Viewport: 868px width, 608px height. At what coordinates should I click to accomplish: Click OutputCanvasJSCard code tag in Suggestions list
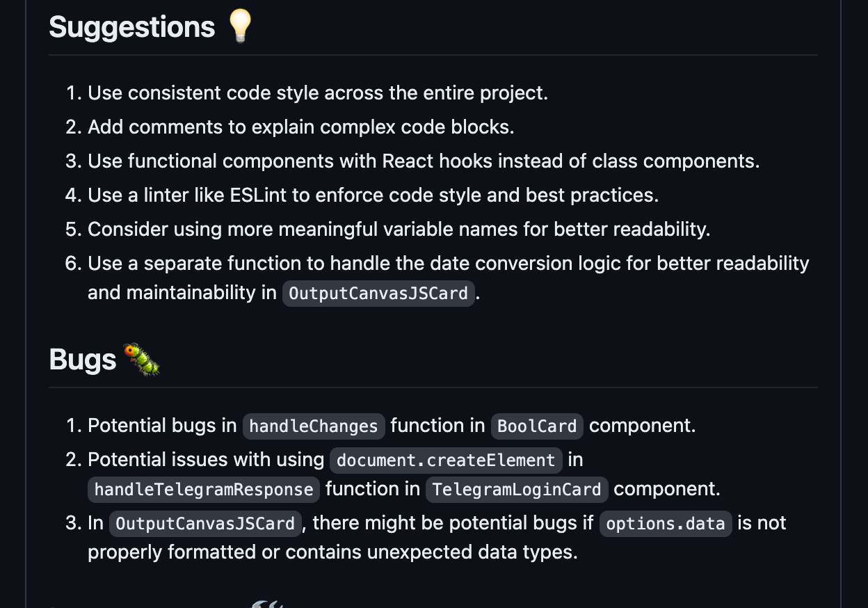coord(378,294)
